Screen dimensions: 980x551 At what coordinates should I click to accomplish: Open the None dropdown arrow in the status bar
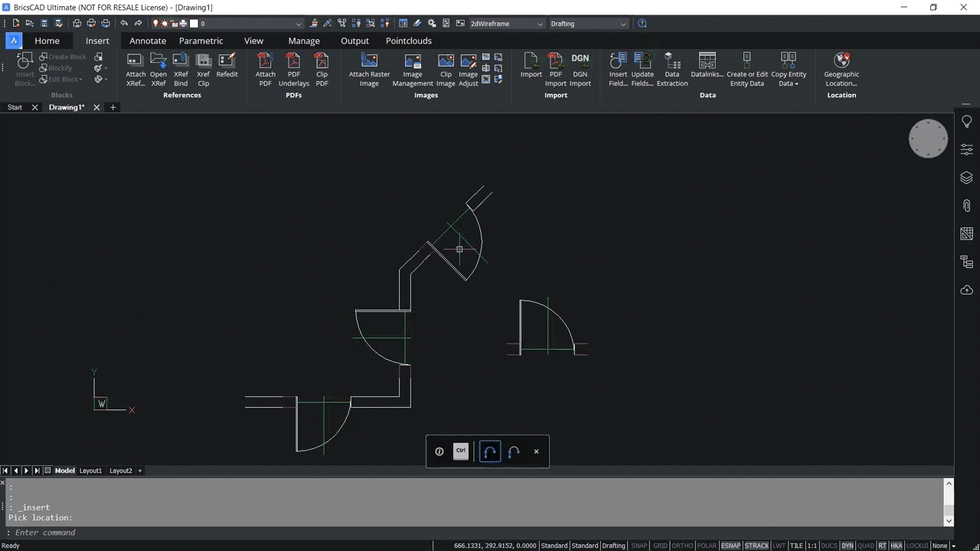(x=953, y=546)
